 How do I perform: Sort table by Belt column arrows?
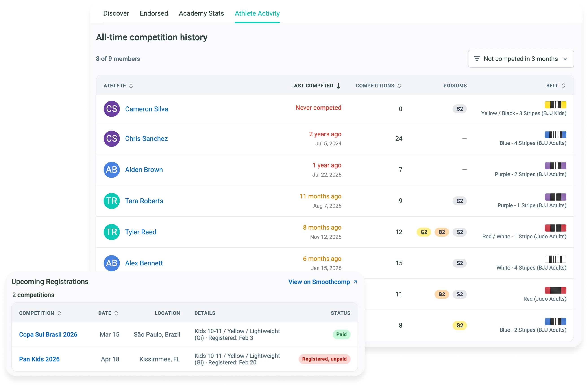(x=563, y=86)
